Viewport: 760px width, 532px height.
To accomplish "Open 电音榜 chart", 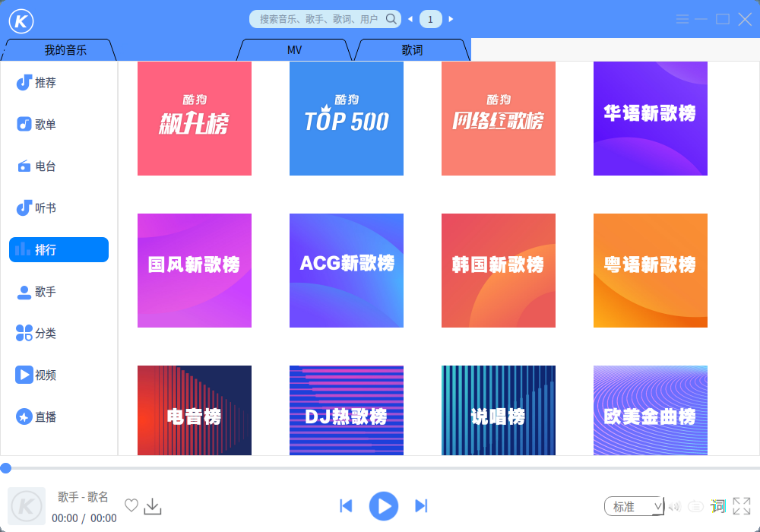I will [x=195, y=410].
